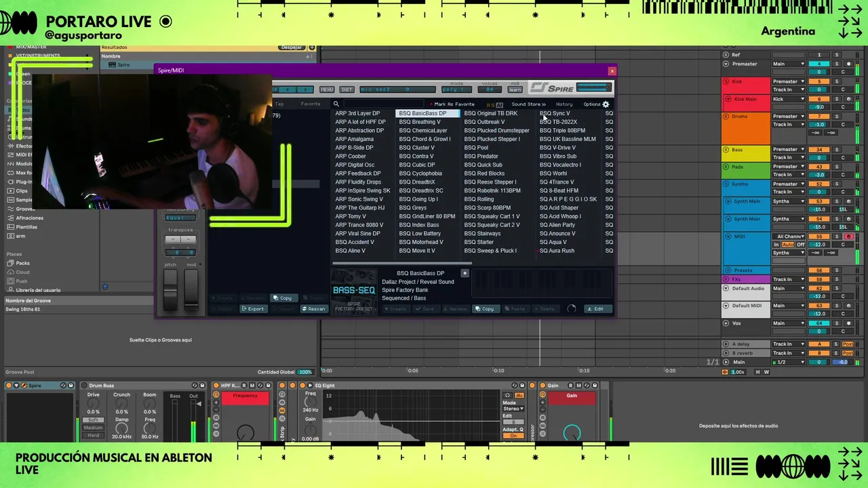Set MIDI track monitor to In
The image size is (868, 488).
click(x=776, y=245)
